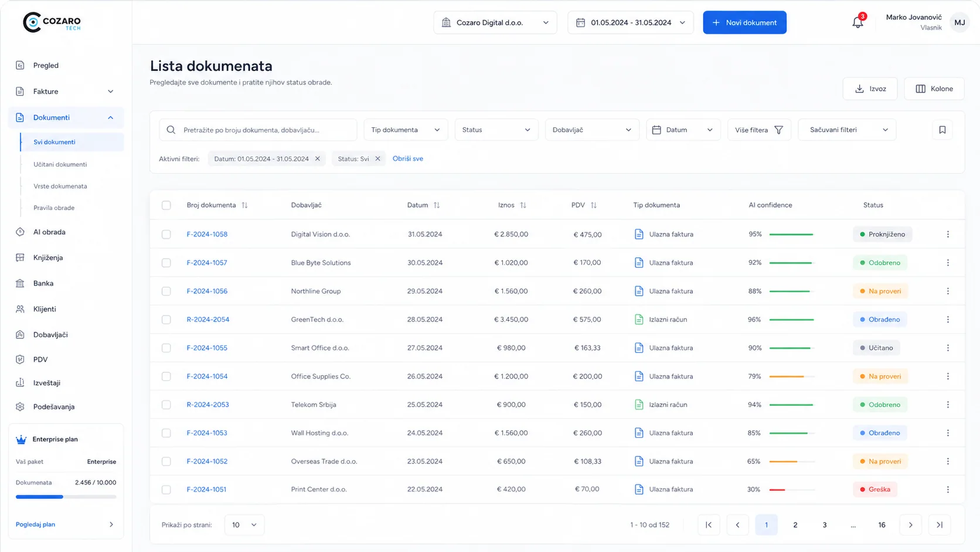Check the F-2024-1057 row checkbox
This screenshot has width=980, height=552.
[x=166, y=263]
